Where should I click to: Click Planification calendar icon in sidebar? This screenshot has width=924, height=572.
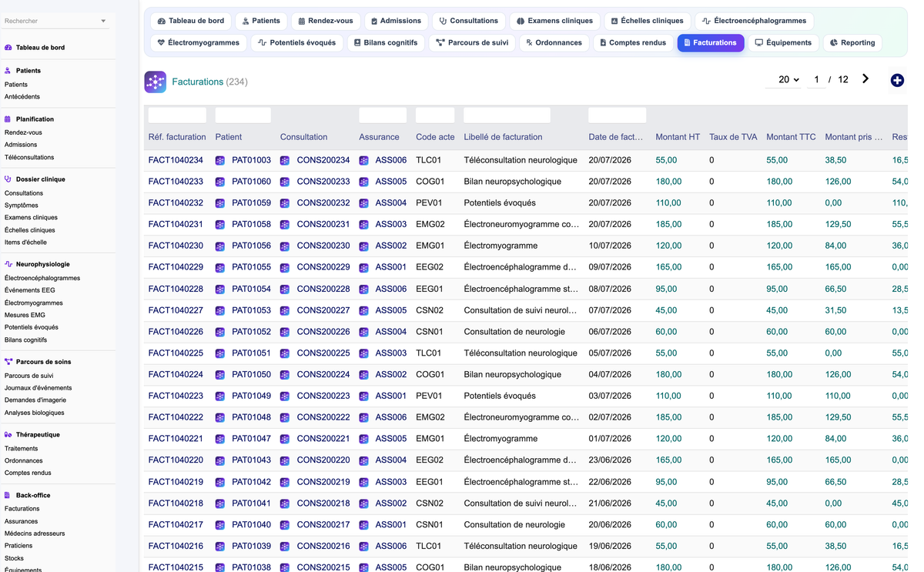coord(8,119)
